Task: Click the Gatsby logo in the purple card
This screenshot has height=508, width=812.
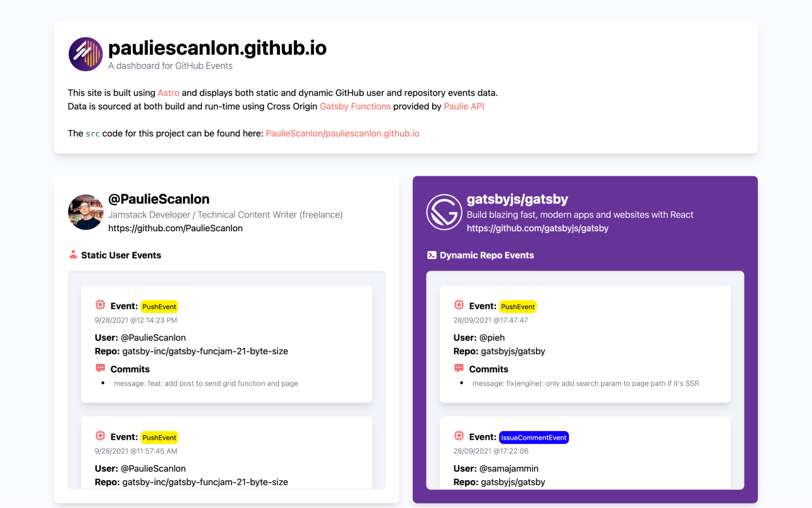Action: [444, 212]
